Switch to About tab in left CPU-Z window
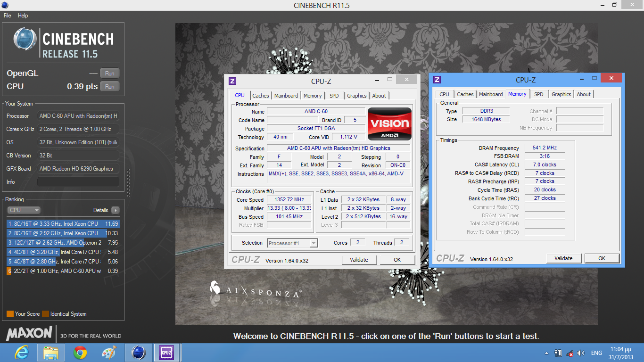The image size is (644, 362). tap(379, 96)
